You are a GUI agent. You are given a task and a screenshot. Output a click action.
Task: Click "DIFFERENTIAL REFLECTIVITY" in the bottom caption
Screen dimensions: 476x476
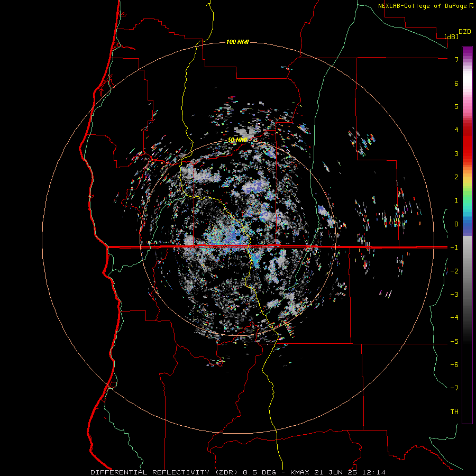[150, 472]
